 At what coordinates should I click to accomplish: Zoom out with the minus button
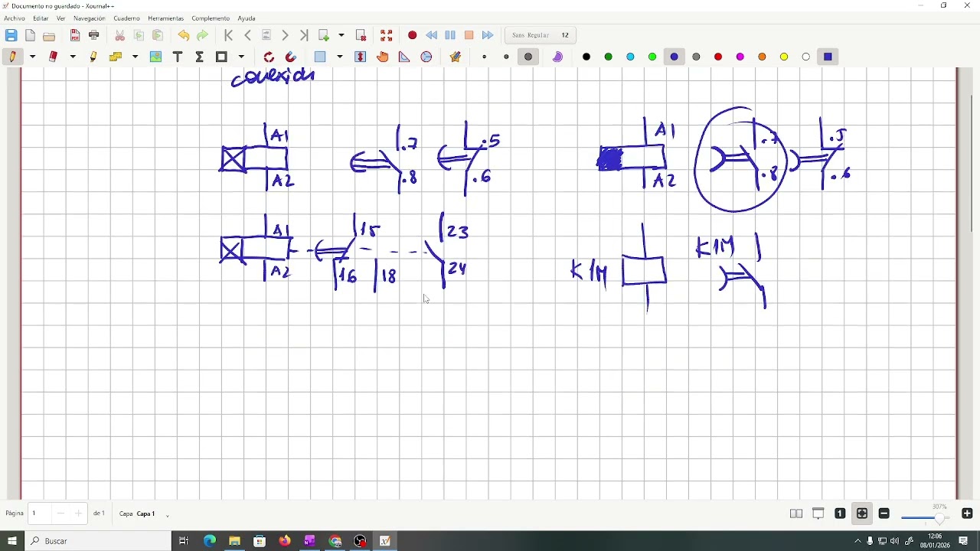pyautogui.click(x=885, y=514)
